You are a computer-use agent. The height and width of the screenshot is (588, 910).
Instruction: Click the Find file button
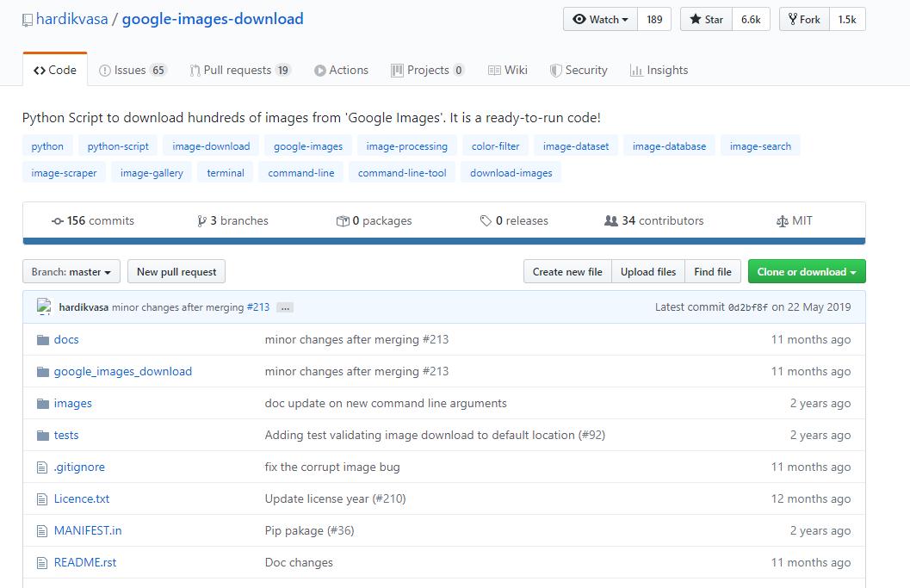click(x=712, y=272)
